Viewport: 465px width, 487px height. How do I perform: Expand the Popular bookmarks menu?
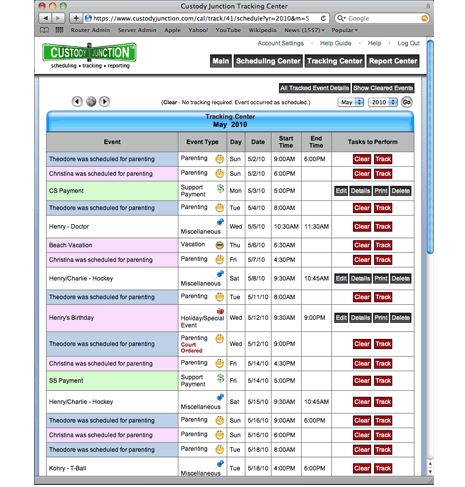click(344, 30)
